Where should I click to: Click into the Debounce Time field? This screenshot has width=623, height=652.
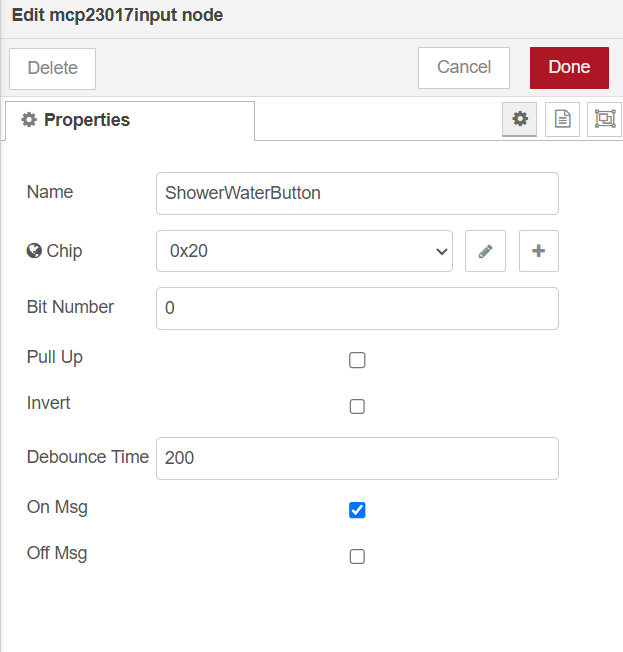coord(357,458)
